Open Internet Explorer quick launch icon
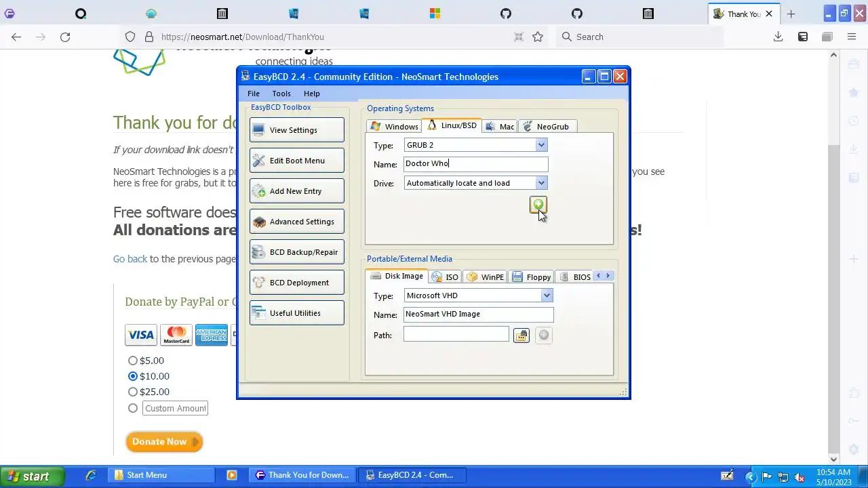868x488 pixels. 91,475
